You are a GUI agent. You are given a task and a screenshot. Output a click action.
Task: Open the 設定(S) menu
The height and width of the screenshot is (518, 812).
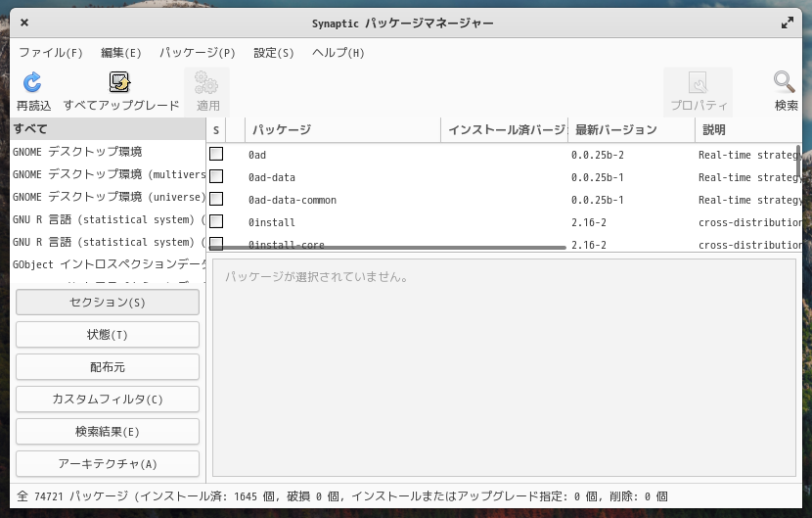[273, 52]
